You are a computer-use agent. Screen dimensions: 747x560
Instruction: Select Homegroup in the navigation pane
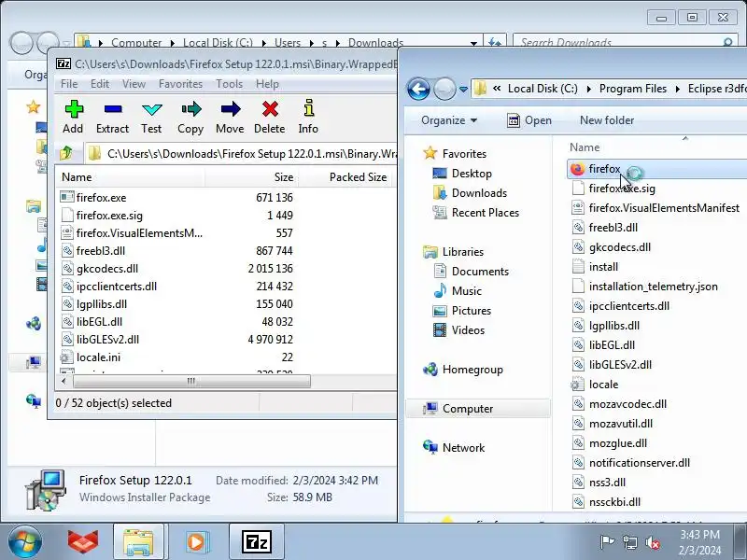click(x=463, y=370)
